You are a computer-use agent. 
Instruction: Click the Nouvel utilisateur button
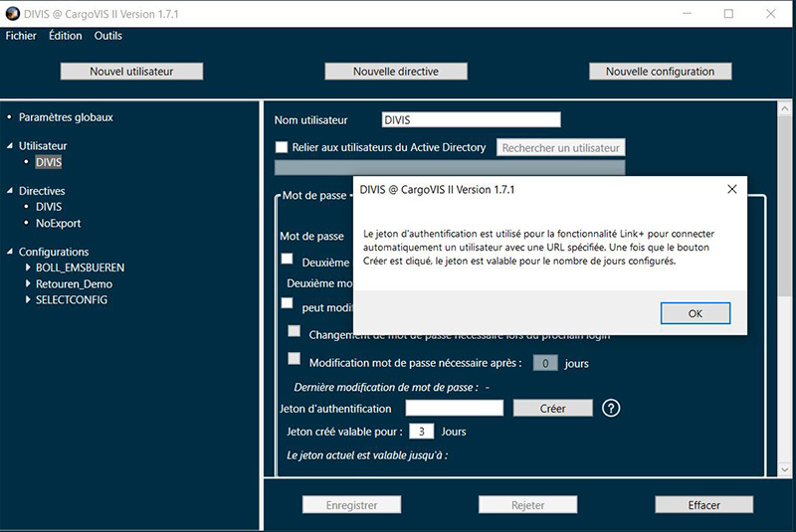(x=131, y=72)
